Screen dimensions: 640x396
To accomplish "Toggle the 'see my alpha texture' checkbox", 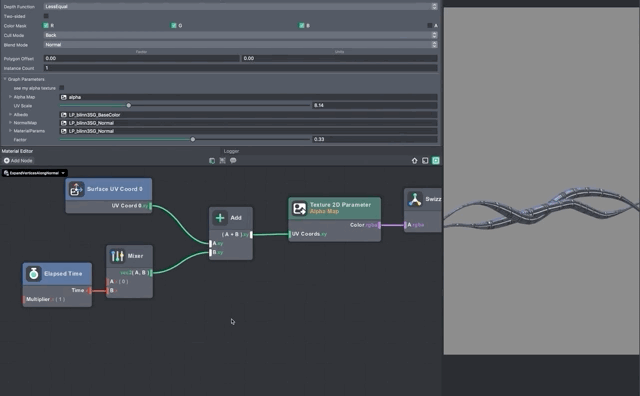I will point(62,88).
